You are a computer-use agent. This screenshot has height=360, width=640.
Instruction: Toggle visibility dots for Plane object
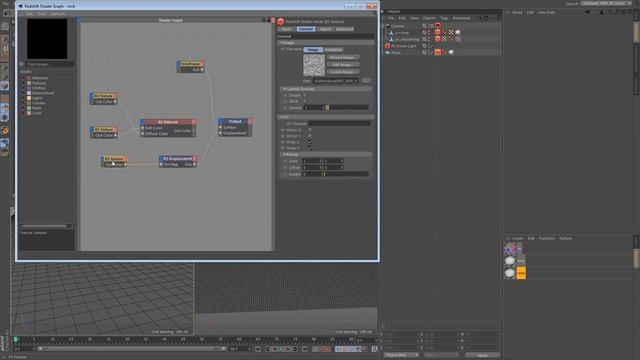[x=429, y=52]
